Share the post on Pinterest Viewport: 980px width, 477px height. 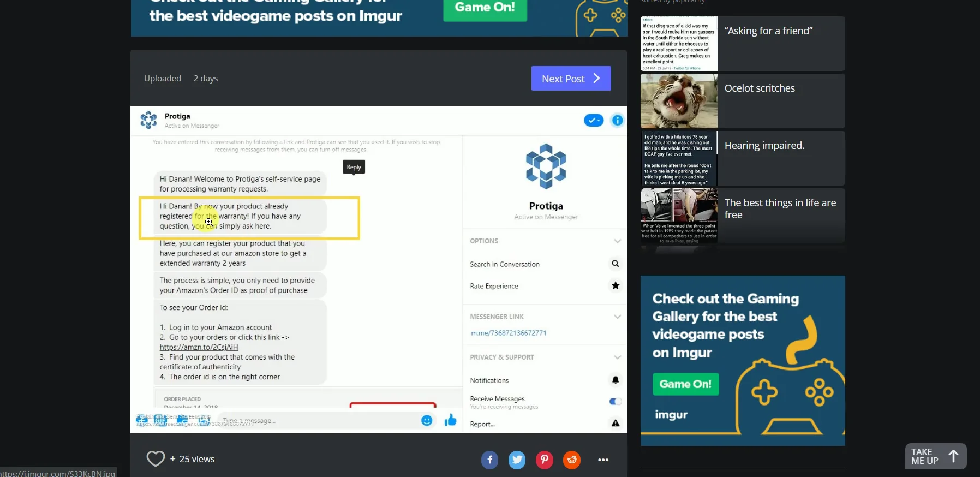544,460
